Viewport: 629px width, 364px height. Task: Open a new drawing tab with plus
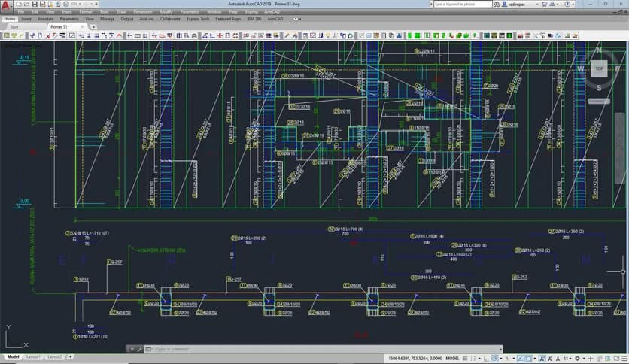93,26
